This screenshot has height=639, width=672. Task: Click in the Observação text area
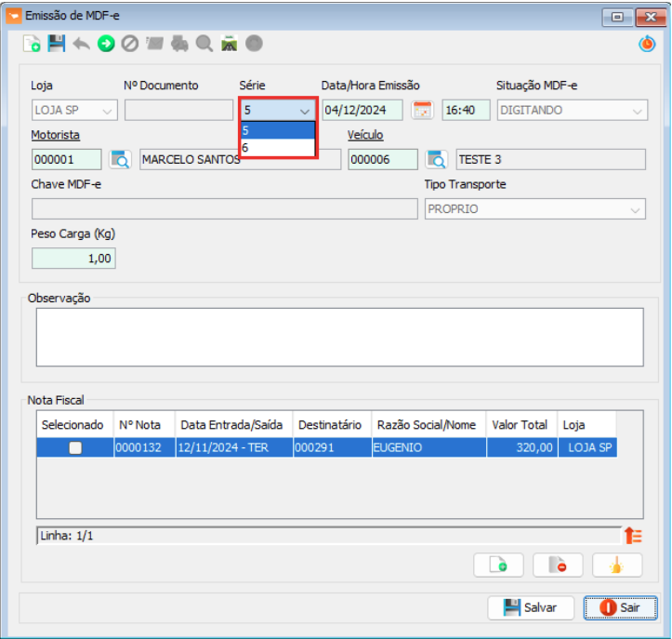[339, 337]
